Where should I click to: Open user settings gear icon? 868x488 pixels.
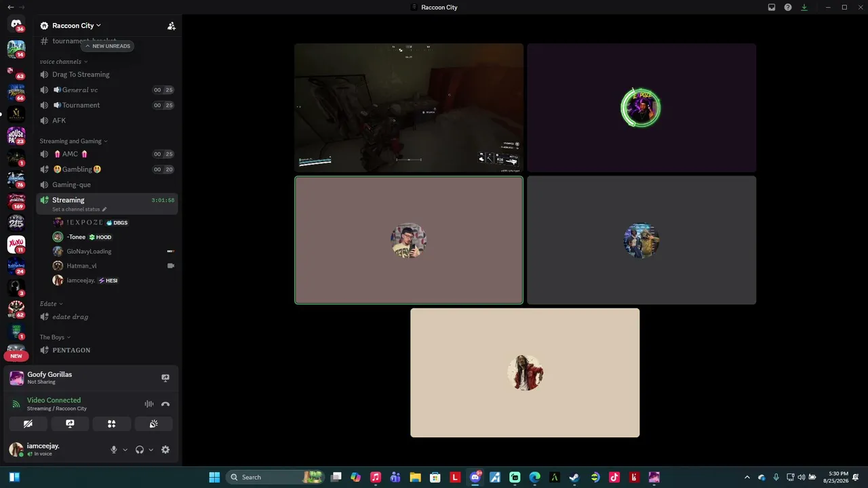[165, 449]
